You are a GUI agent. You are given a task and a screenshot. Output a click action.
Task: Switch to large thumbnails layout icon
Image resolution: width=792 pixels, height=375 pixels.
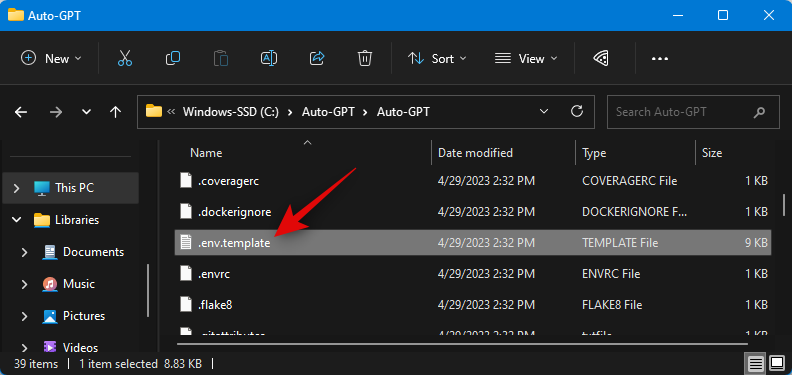tap(778, 363)
